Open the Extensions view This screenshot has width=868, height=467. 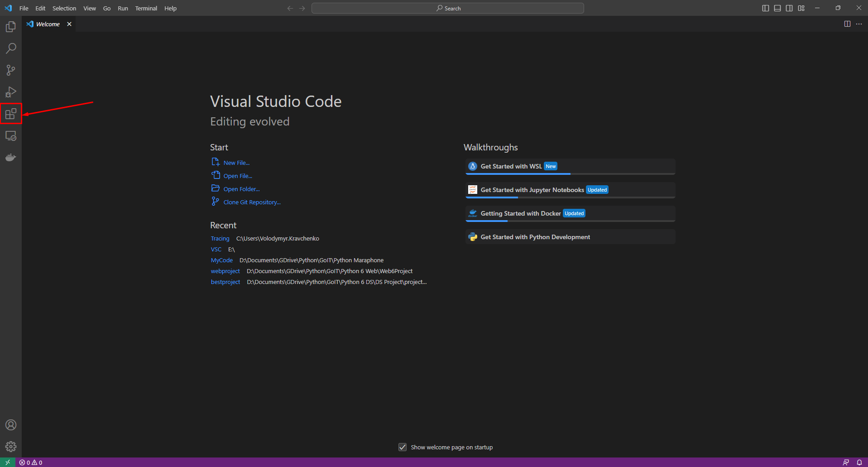coord(11,114)
